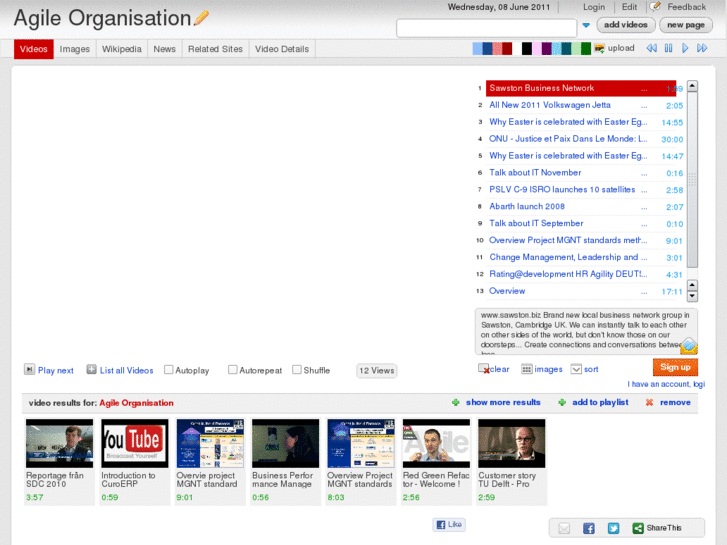The height and width of the screenshot is (545, 727).
Task: Share on Facebook icon in share bar
Action: 589,528
